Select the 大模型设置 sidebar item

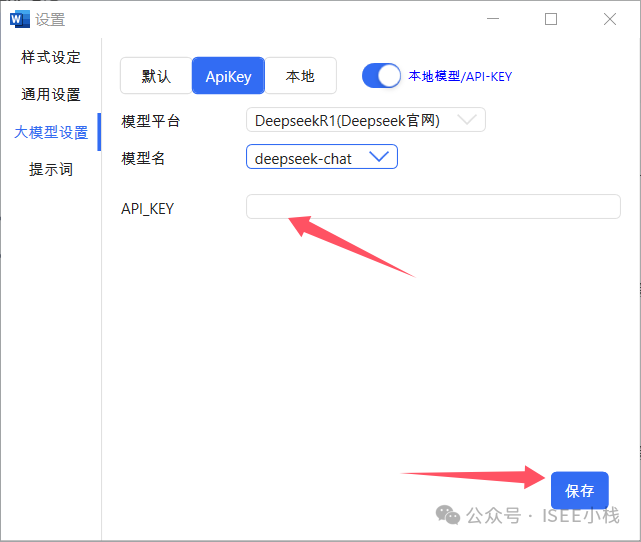pyautogui.click(x=51, y=132)
